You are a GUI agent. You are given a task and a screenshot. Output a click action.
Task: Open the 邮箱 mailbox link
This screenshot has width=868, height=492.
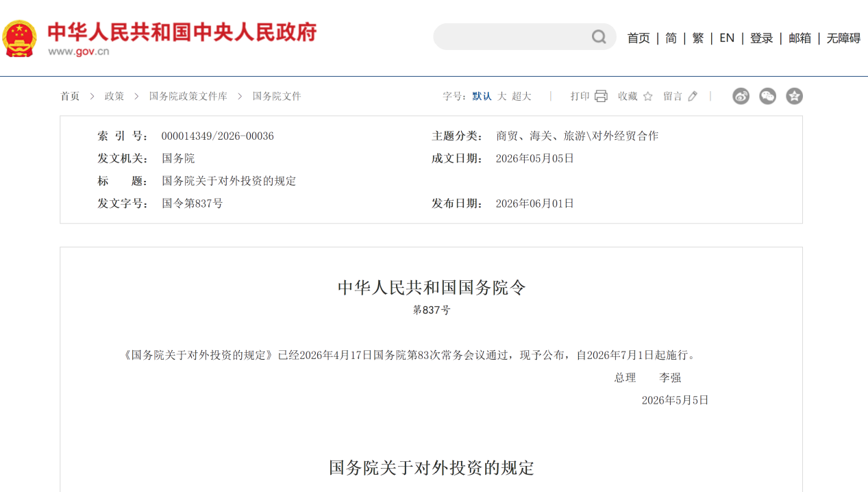[800, 38]
